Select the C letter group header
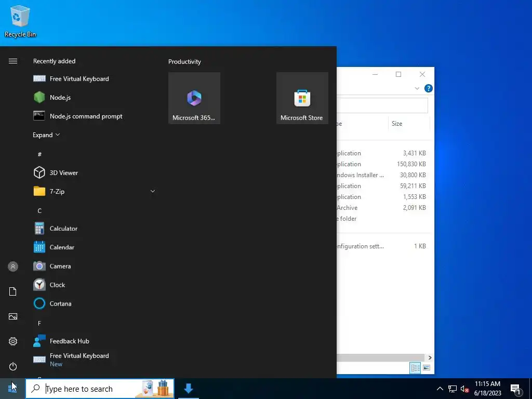Screen dimensions: 532x399 39,211
